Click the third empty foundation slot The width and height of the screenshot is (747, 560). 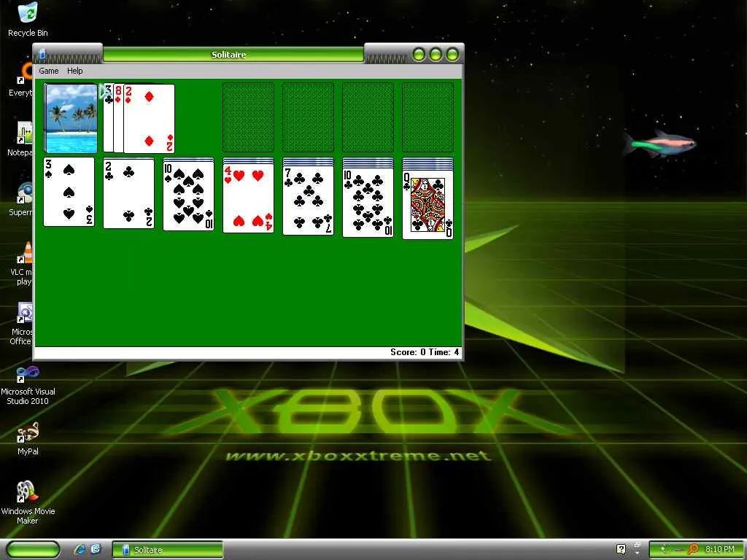click(x=368, y=117)
